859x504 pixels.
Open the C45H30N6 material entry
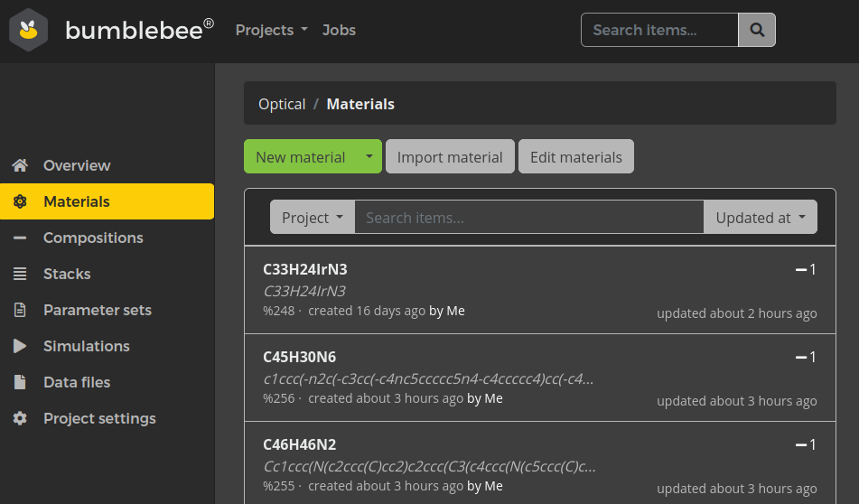click(299, 357)
